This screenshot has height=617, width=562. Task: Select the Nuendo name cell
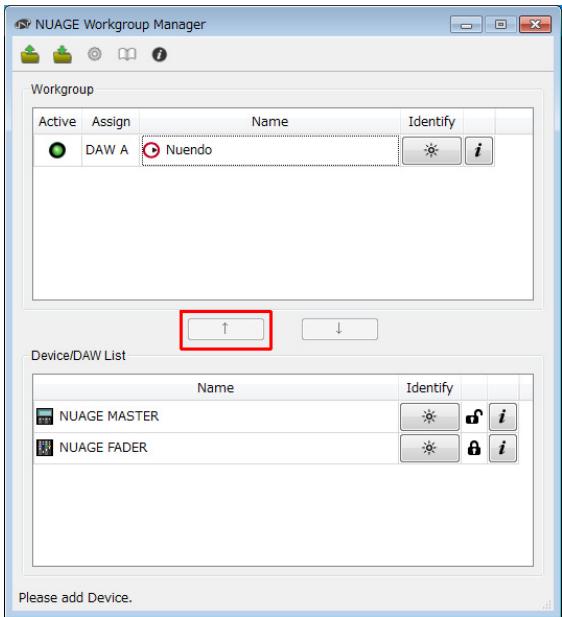click(270, 150)
